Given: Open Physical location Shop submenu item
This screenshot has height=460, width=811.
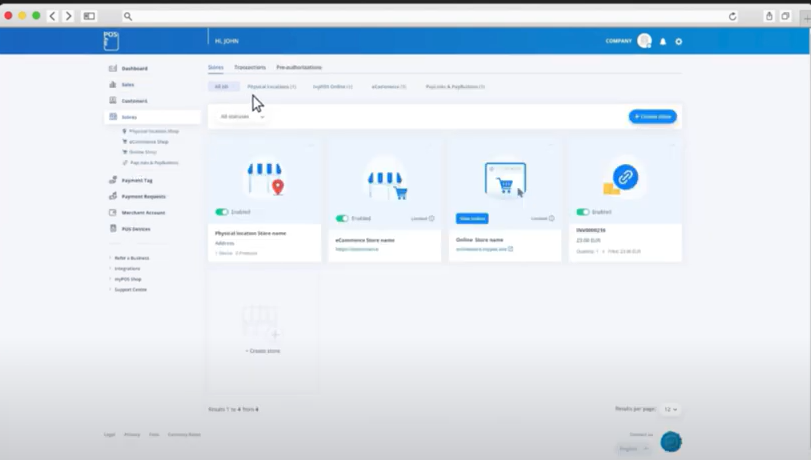Looking at the screenshot, I should tap(154, 131).
